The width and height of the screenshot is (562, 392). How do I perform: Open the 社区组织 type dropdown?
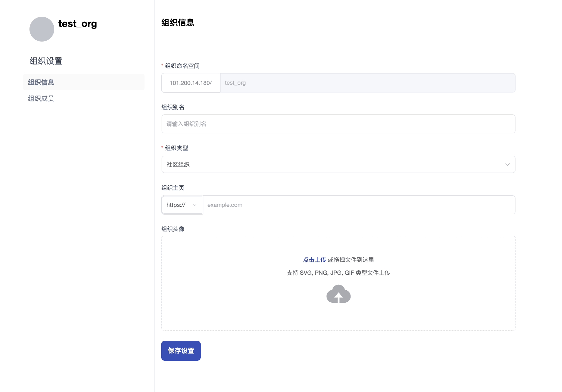click(x=338, y=164)
